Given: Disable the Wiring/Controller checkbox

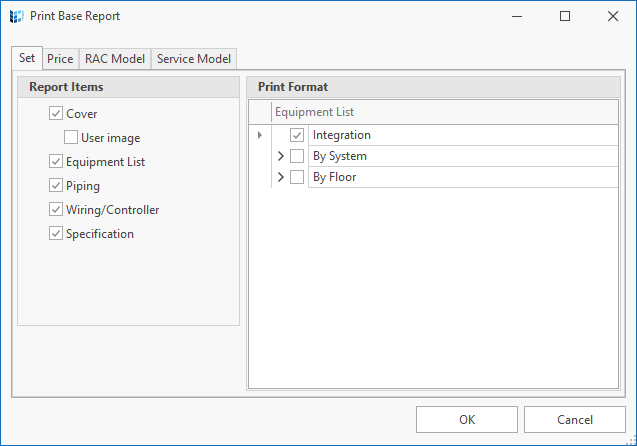Looking at the screenshot, I should (56, 209).
